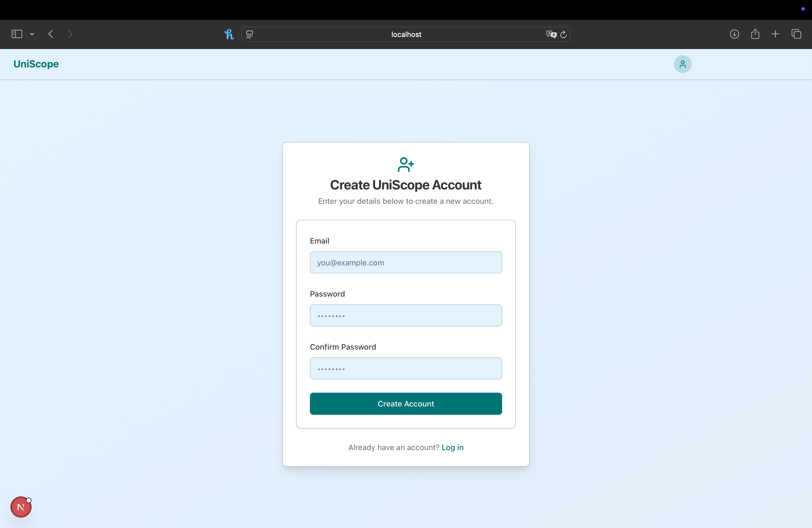Viewport: 812px width, 528px height.
Task: Click the forward navigation arrow
Action: pyautogui.click(x=70, y=34)
